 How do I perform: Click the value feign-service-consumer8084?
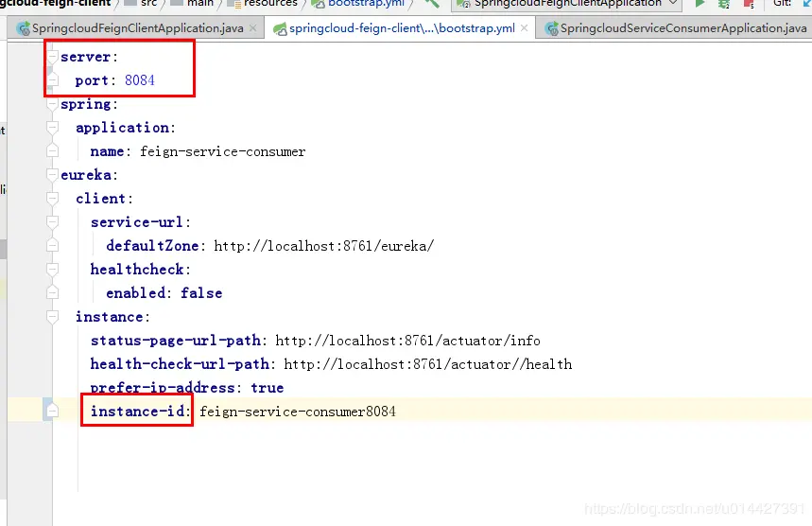click(298, 412)
